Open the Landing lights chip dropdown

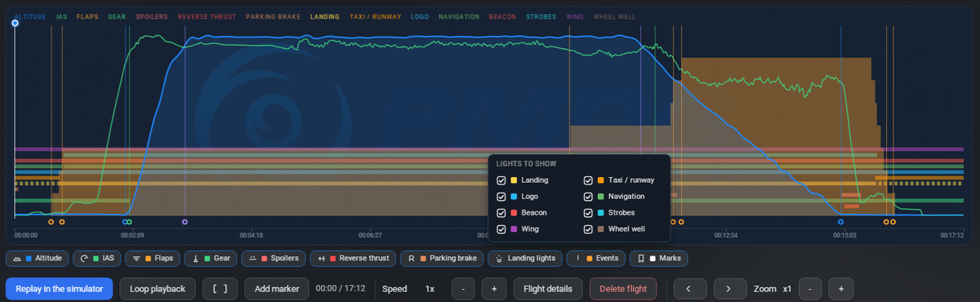(525, 259)
